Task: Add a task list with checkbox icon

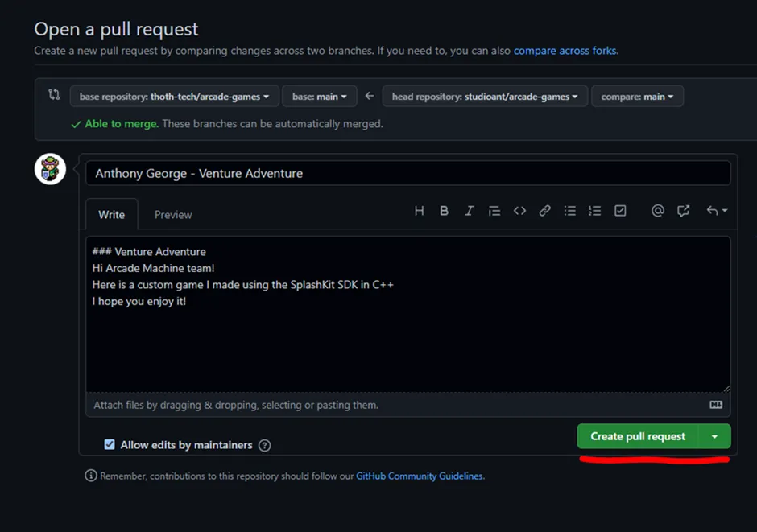Action: [620, 211]
